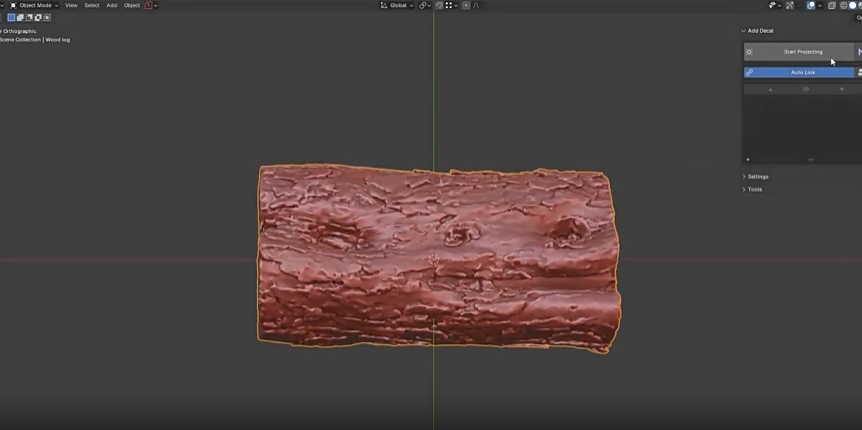Open the Object menu in header
Screen dimensions: 862x430
click(x=131, y=5)
